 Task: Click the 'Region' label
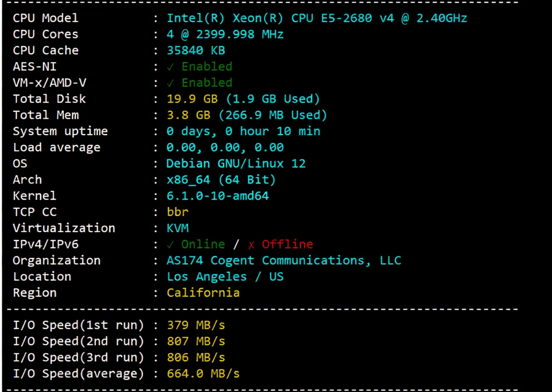34,293
